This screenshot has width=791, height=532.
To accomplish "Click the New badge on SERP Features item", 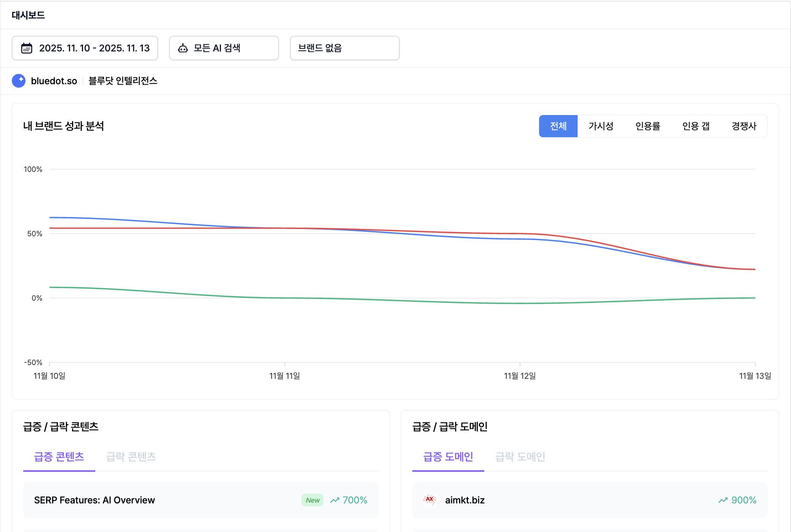I will click(x=312, y=500).
